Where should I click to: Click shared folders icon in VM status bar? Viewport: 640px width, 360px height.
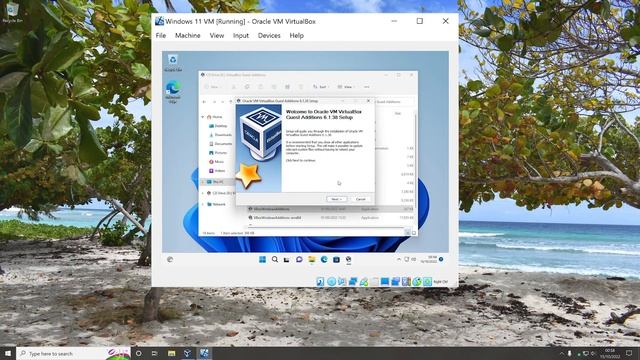pos(374,282)
